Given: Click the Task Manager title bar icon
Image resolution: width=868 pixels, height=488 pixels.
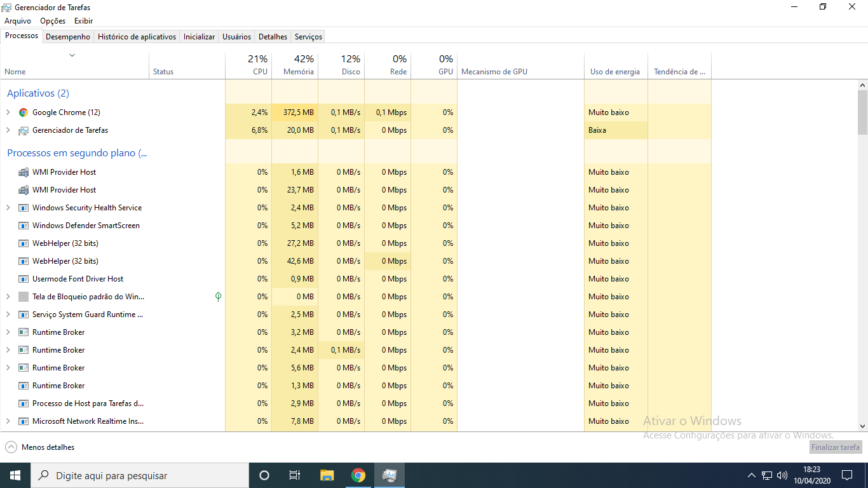Looking at the screenshot, I should click(x=6, y=8).
